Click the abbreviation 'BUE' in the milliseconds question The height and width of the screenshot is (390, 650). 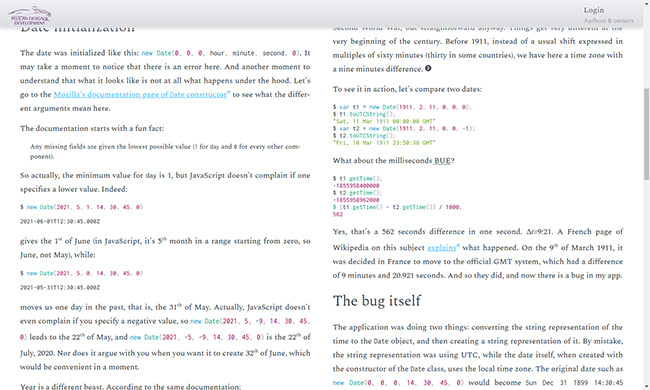pyautogui.click(x=442, y=161)
